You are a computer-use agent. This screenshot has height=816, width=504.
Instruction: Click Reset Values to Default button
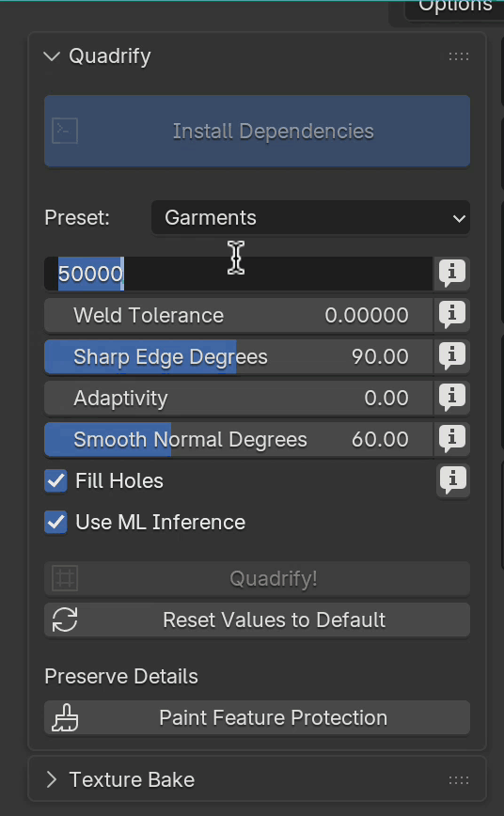(258, 620)
